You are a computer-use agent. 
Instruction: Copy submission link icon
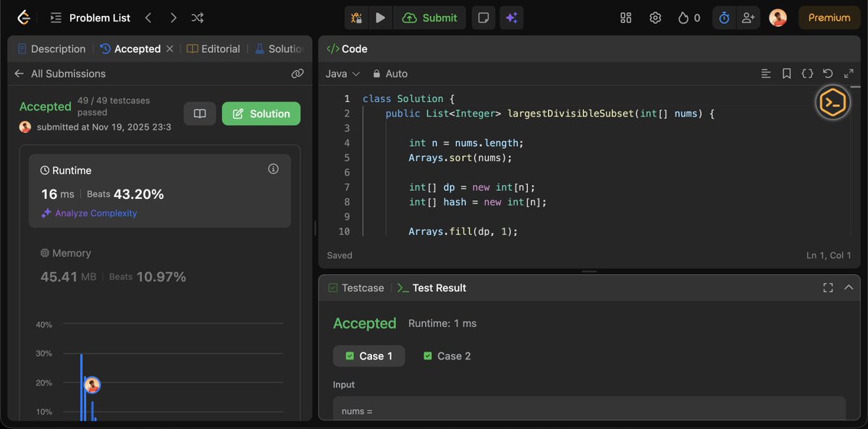coord(298,74)
